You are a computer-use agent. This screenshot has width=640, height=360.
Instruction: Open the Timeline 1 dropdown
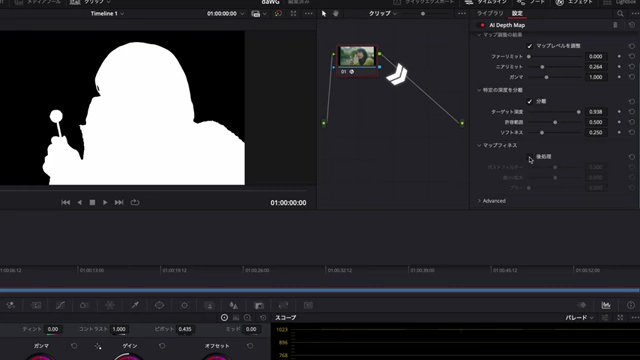click(107, 13)
